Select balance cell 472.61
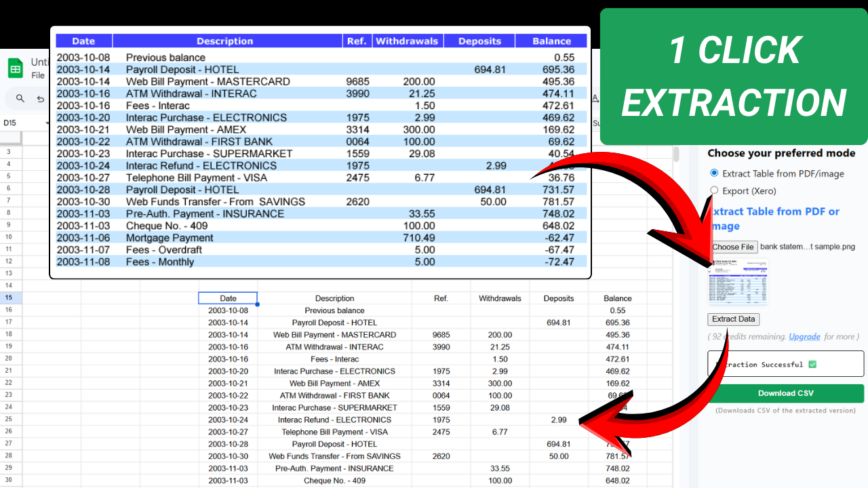Screen dimensions: 868x488 [618, 359]
